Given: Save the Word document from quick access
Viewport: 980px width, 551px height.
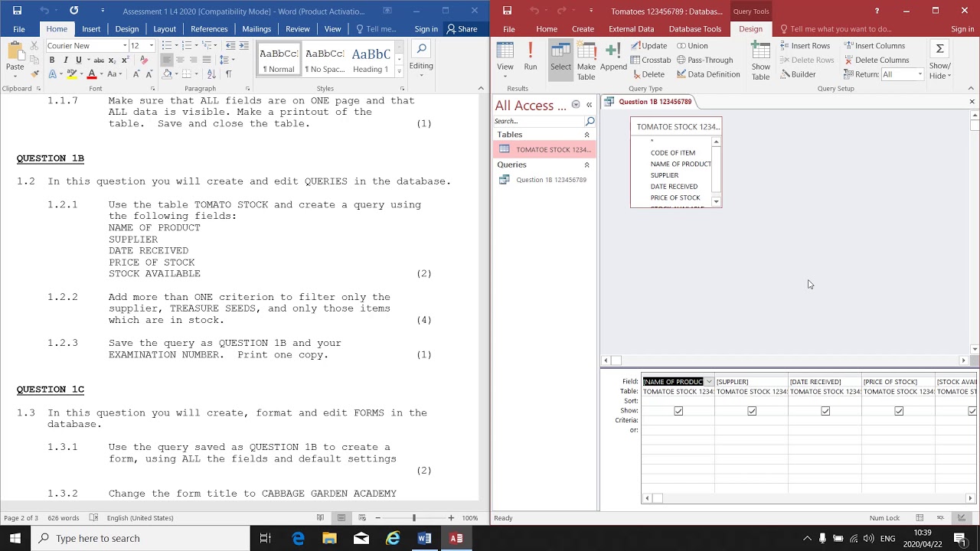Looking at the screenshot, I should [17, 11].
